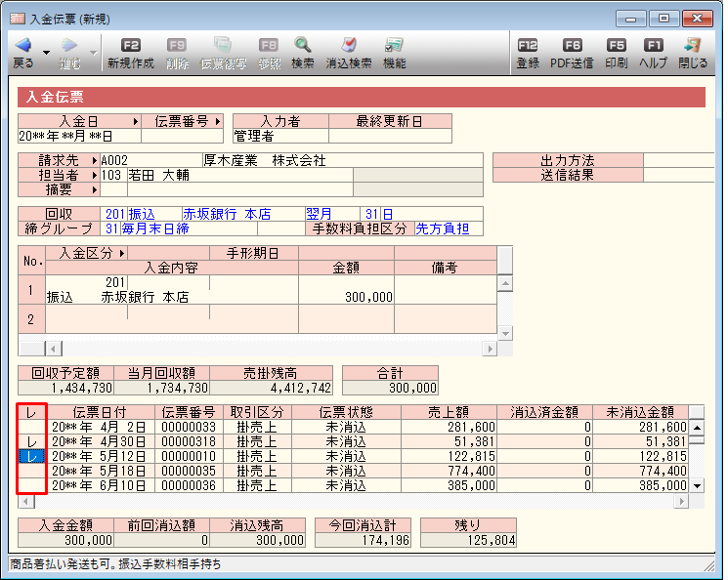Image resolution: width=728 pixels, height=580 pixels.
Task: Toggle the checkmark on the 5月12日 row
Action: click(x=31, y=457)
